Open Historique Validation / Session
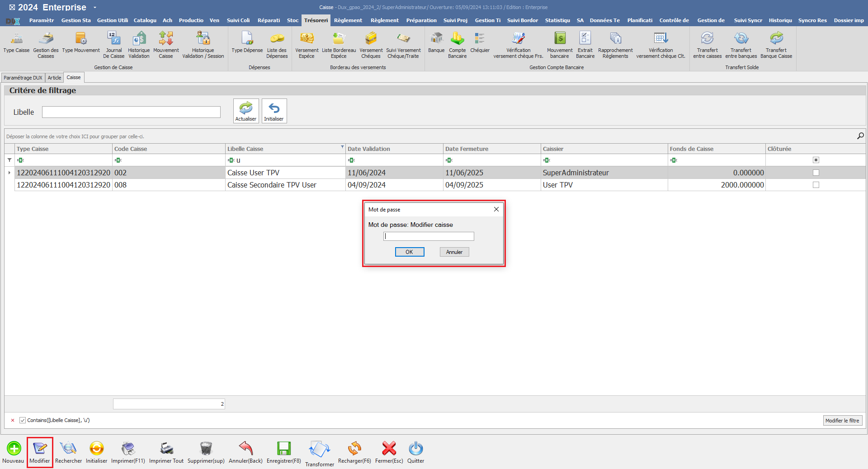The width and height of the screenshot is (868, 469). 203,45
